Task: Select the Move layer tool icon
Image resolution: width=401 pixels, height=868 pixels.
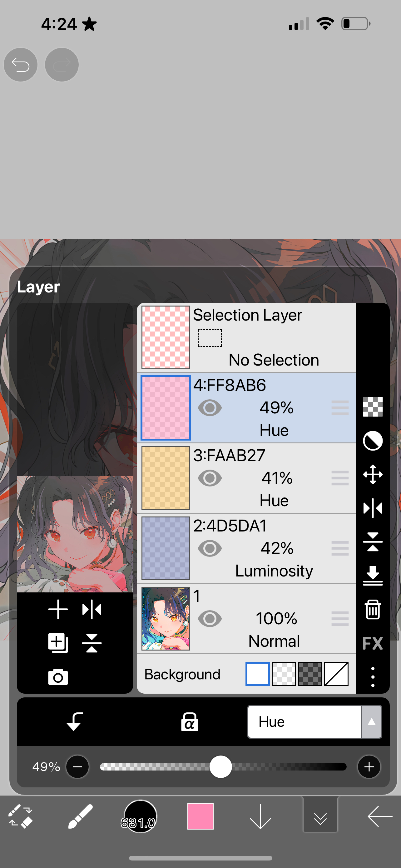Action: pos(372,474)
